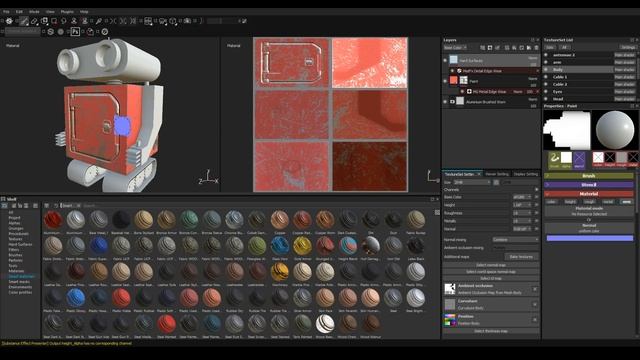The image size is (640, 360).
Task: Select the Projection tool in toolbar
Action: click(44, 21)
